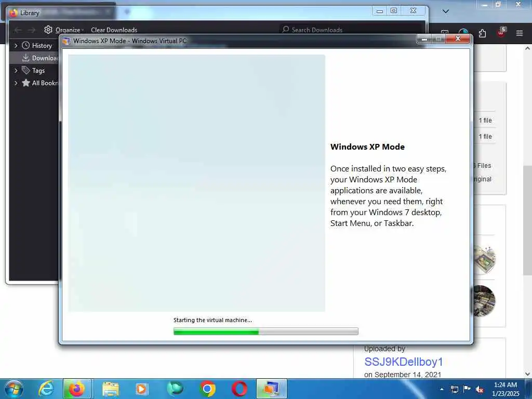The height and width of the screenshot is (399, 532).
Task: Open the SSJ9KDellboy1 uploader link
Action: coord(404,362)
